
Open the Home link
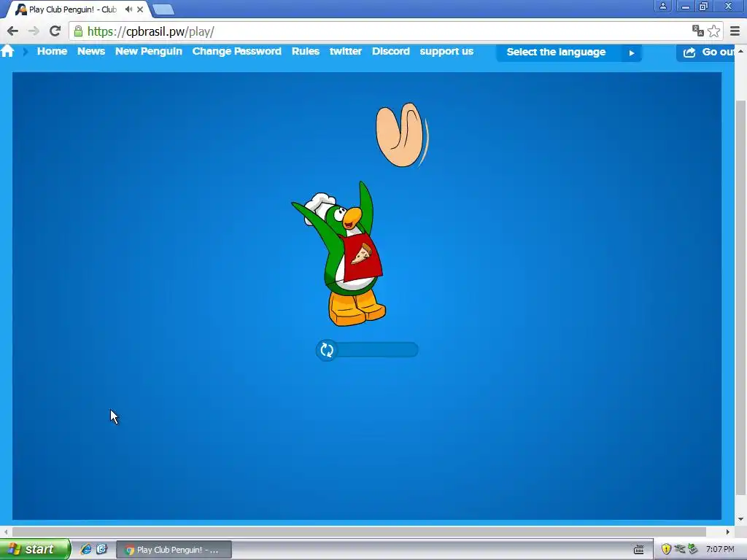tap(52, 52)
